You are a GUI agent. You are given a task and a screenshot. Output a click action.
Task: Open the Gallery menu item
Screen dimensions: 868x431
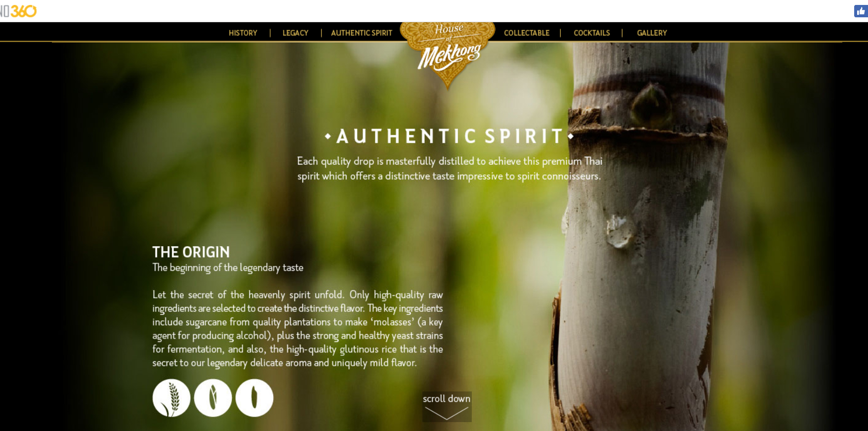(652, 33)
